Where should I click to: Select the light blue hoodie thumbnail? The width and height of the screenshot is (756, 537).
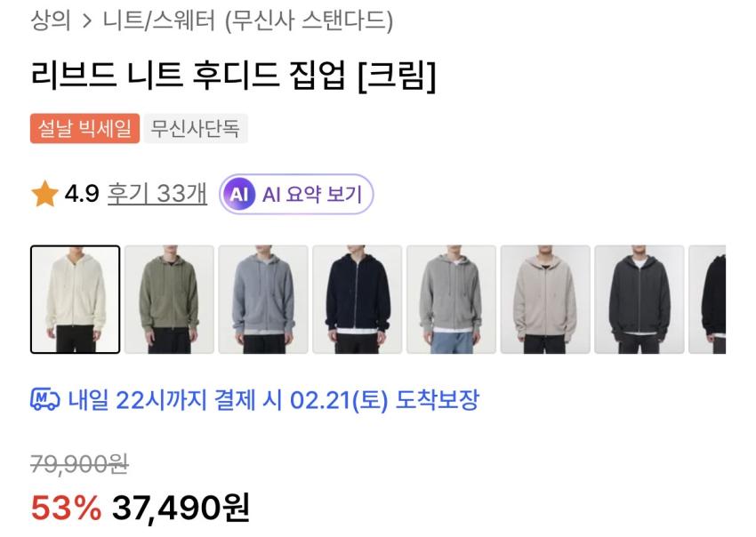(x=263, y=300)
